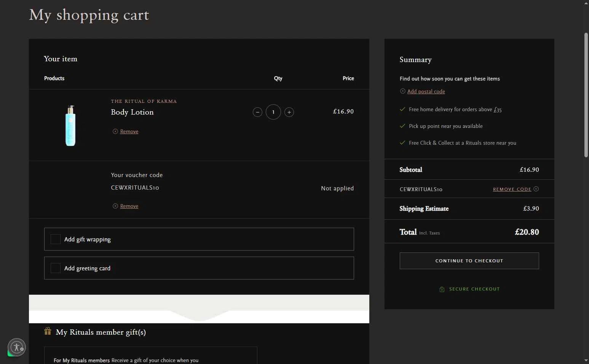Click the plus icon beside Add postal code
Viewport: 589px width, 364px height.
point(403,91)
